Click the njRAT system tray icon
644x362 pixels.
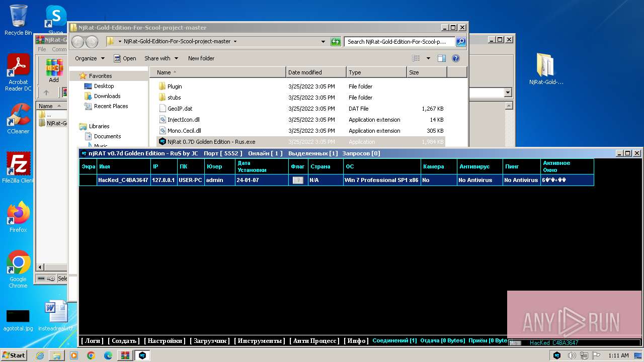point(557,355)
